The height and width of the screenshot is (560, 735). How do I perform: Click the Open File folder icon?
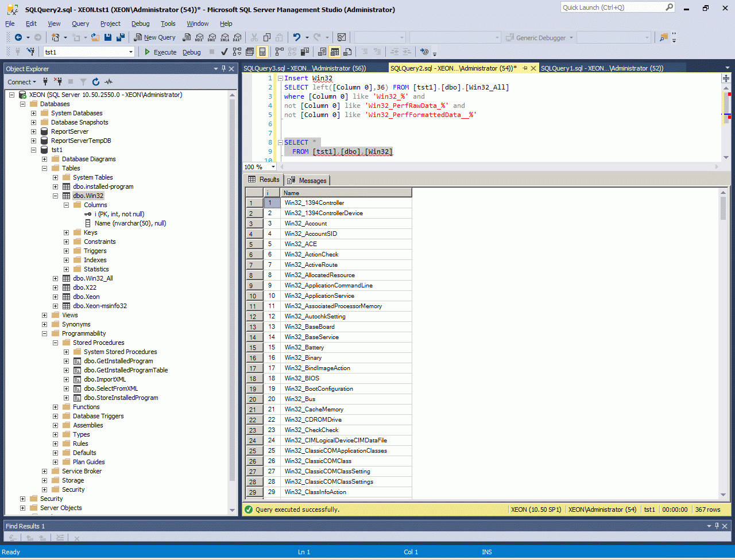95,37
